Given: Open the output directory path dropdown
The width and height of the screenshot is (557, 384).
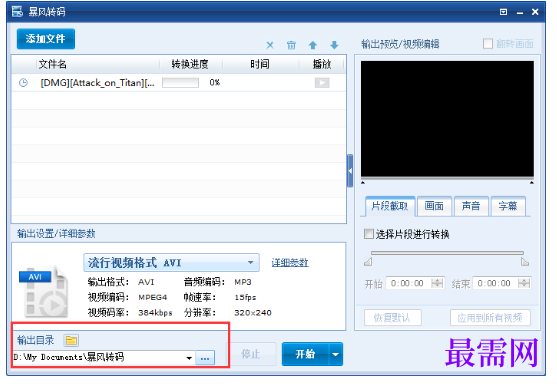Looking at the screenshot, I should [x=189, y=358].
